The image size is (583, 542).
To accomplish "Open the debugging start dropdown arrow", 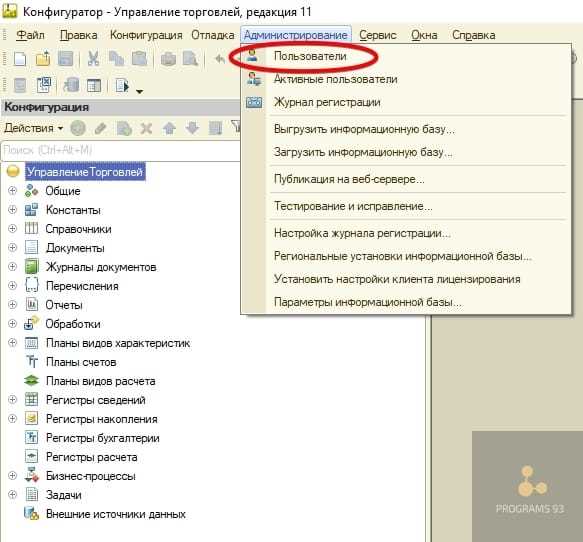I will coord(139,91).
